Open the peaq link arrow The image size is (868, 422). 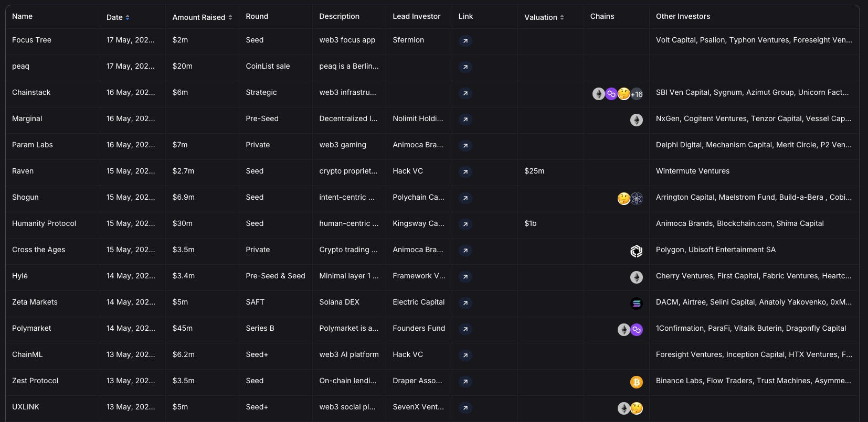[x=465, y=67]
